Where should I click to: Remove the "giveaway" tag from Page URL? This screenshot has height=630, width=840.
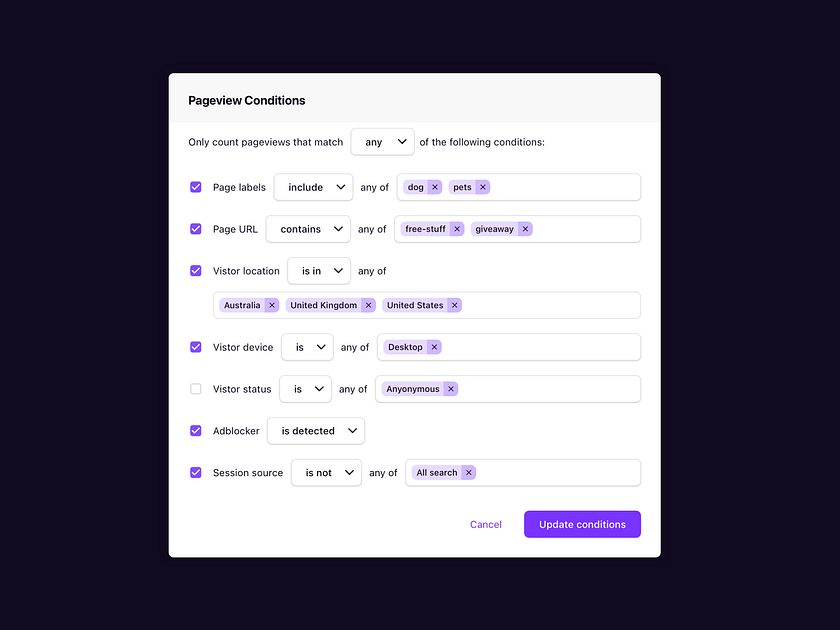(525, 229)
